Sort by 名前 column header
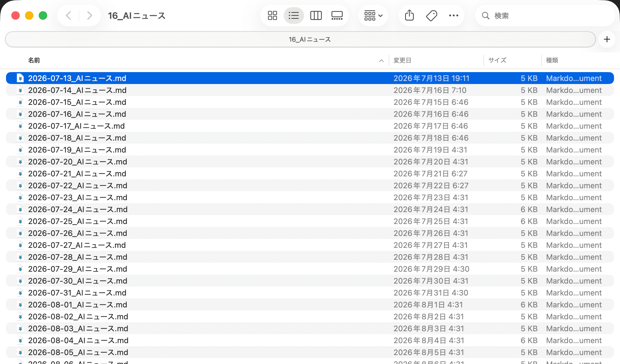The width and height of the screenshot is (620, 364). (x=34, y=60)
